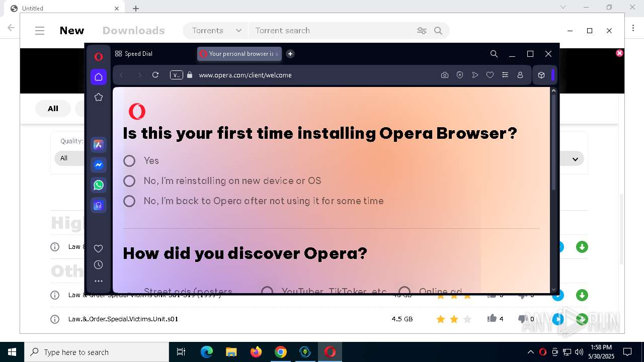Screen dimensions: 644x362
Task: Open Bookmarks star in Opera sidebar
Action: [x=99, y=97]
